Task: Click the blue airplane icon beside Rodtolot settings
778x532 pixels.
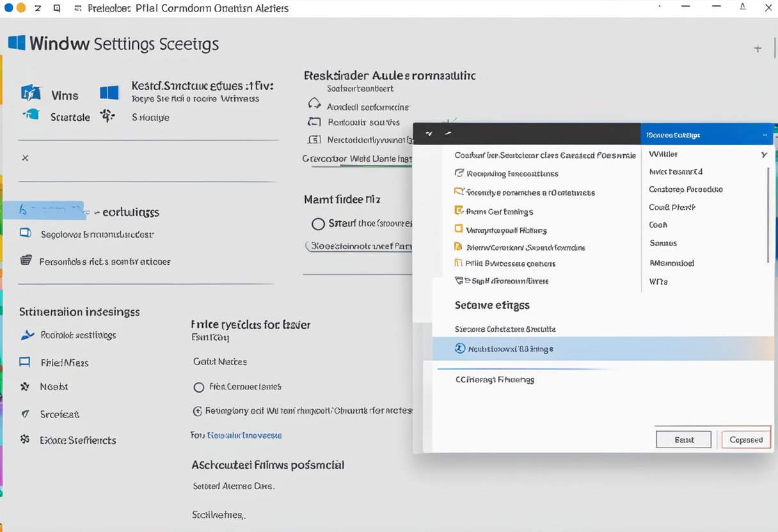Action: [28, 335]
